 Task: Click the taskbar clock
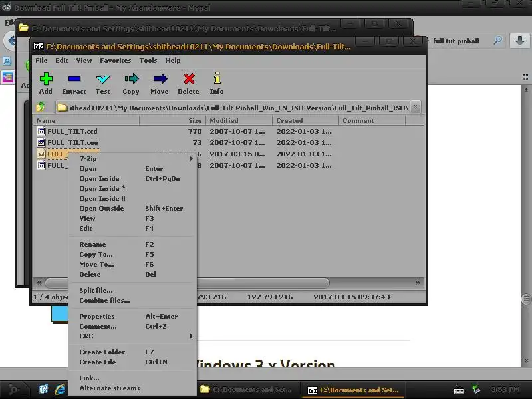click(505, 390)
